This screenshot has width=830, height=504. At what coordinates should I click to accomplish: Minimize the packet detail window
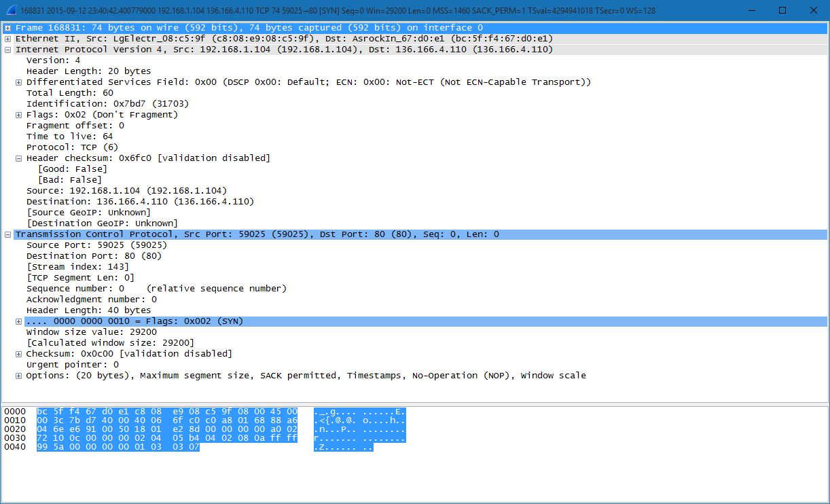751,10
